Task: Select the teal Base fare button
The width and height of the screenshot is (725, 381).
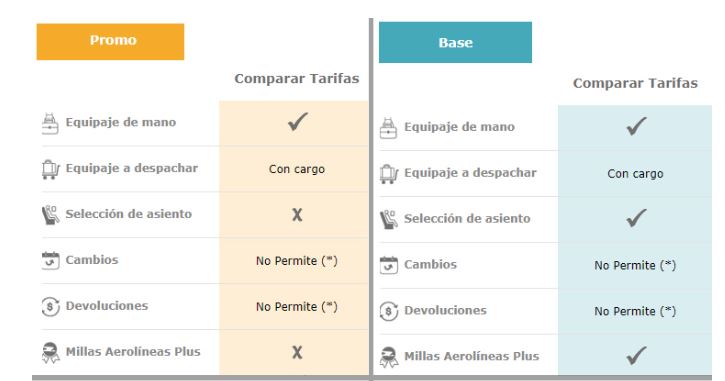Action: 455,42
